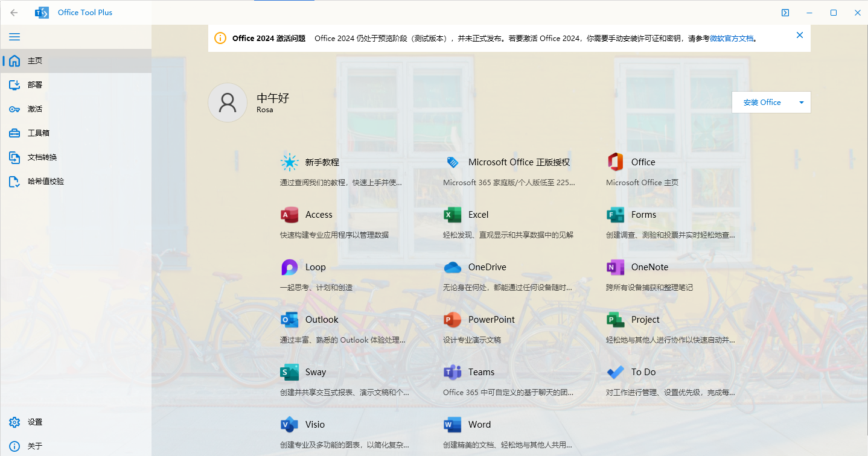Click the orange info icon in notification
This screenshot has height=456, width=868.
tap(220, 39)
